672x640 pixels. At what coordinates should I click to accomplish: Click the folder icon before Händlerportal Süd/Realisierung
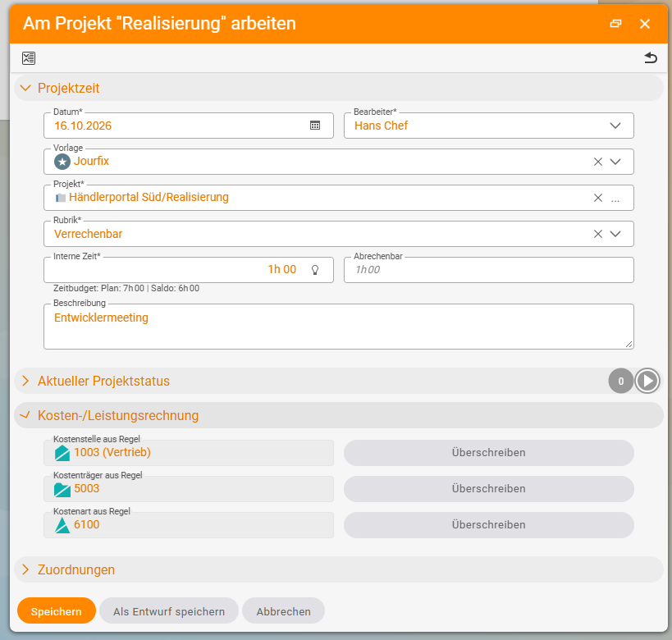tap(61, 198)
